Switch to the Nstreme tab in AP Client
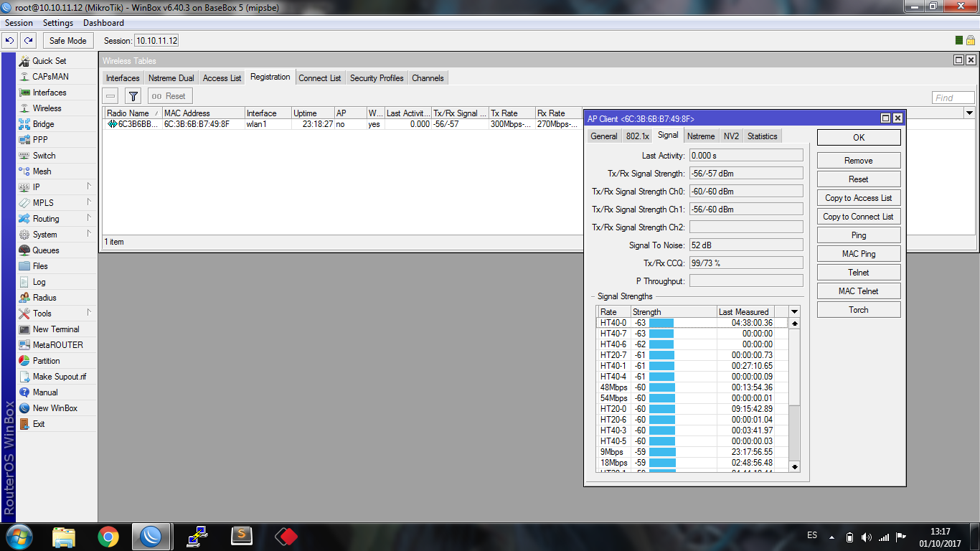This screenshot has height=551, width=980. click(700, 136)
